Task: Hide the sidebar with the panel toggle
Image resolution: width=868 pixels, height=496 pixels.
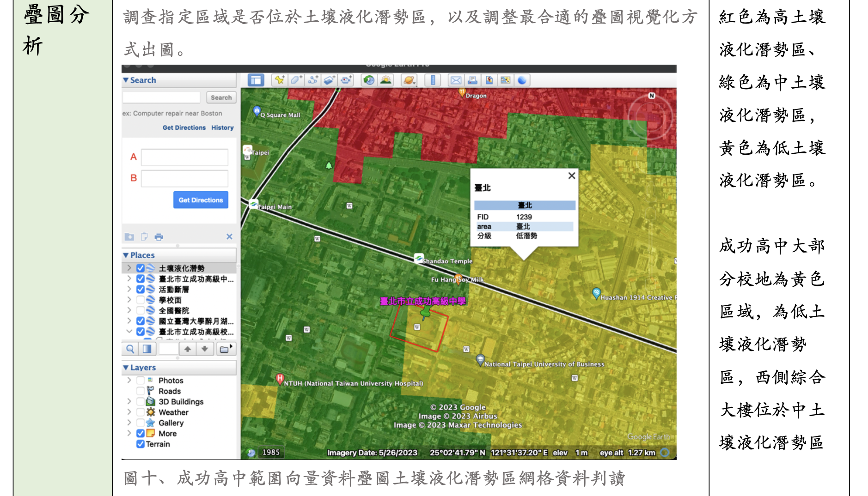Action: click(x=256, y=80)
